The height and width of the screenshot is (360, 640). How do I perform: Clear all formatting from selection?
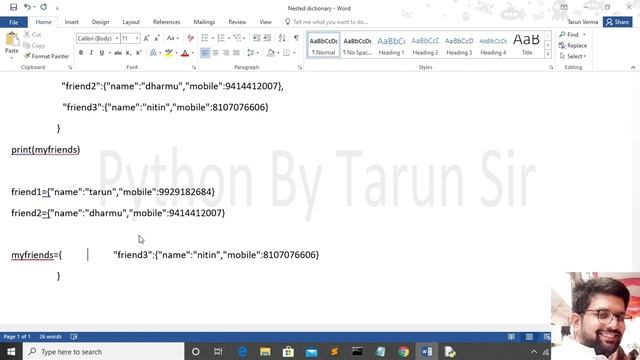coord(190,38)
